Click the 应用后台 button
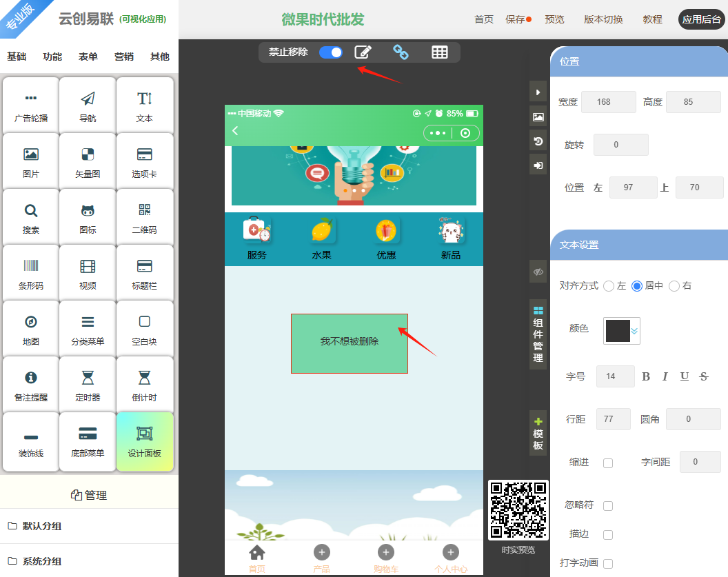This screenshot has height=577, width=728. (701, 19)
